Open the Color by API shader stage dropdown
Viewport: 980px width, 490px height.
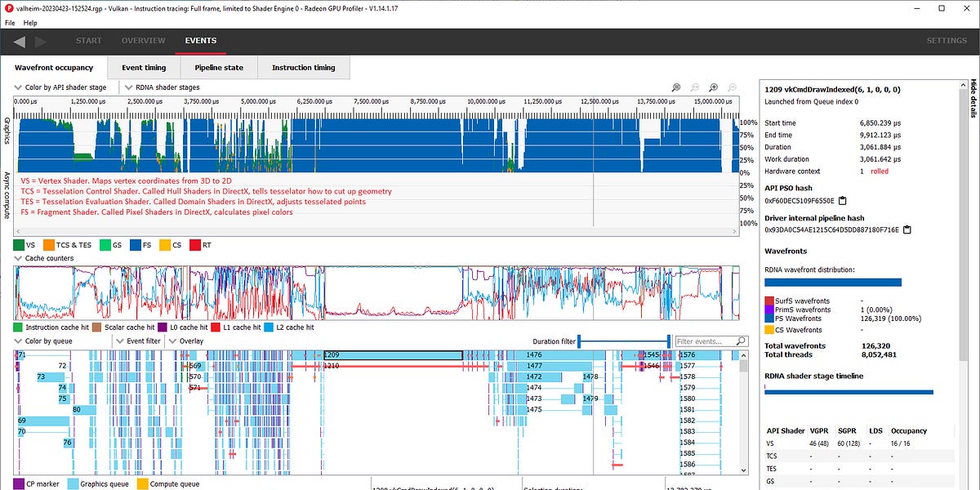point(65,87)
